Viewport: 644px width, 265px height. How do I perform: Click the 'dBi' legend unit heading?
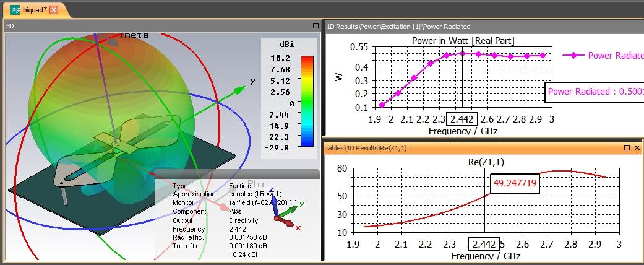288,45
